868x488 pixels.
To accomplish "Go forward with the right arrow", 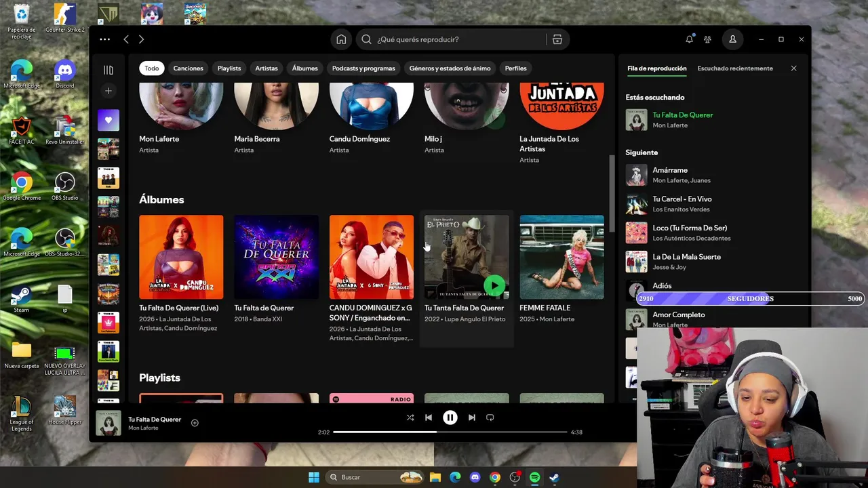I will [141, 39].
